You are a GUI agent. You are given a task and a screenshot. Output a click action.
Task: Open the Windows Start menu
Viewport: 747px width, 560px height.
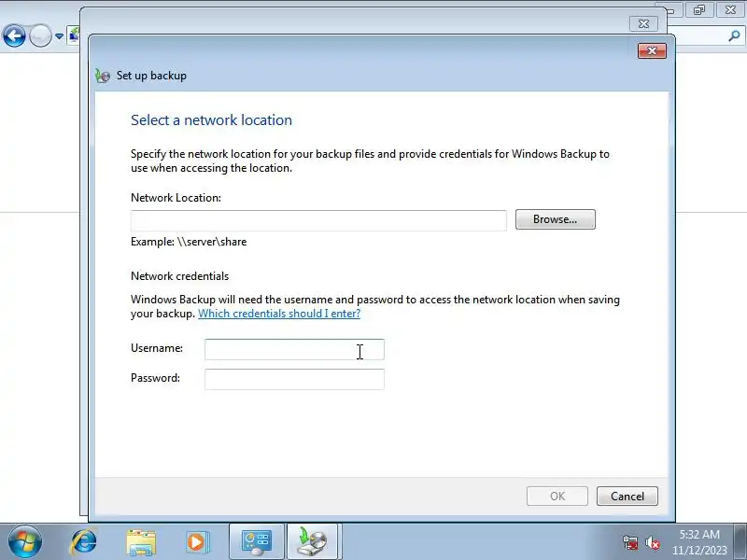(25, 542)
